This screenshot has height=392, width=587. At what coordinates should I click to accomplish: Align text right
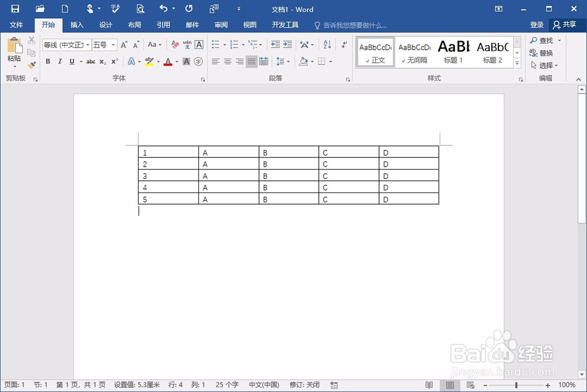(x=239, y=62)
